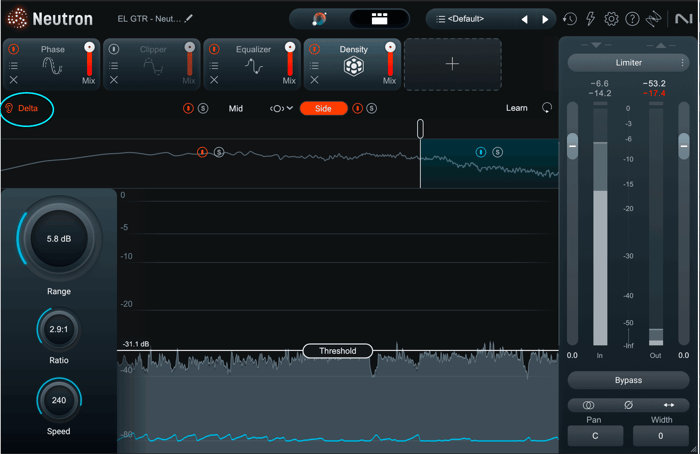Toggle Side channel power button

pyautogui.click(x=358, y=108)
